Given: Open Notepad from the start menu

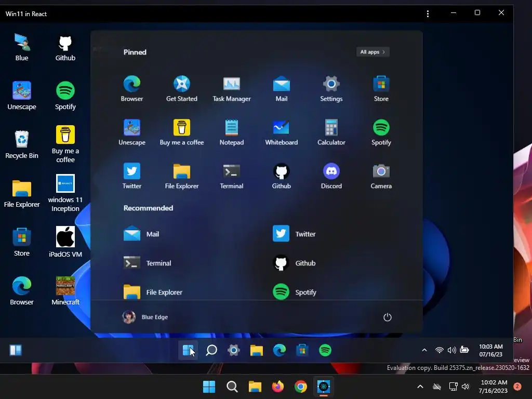Looking at the screenshot, I should (x=231, y=132).
